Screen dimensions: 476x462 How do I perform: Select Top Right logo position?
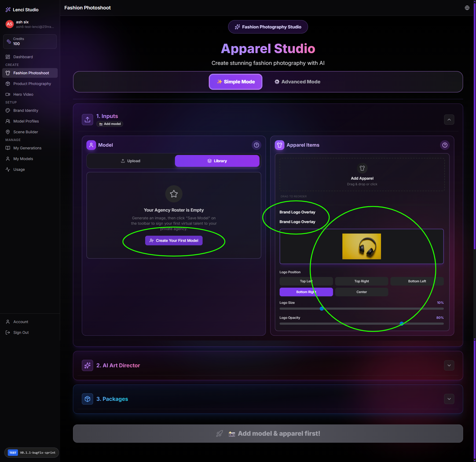click(x=361, y=281)
